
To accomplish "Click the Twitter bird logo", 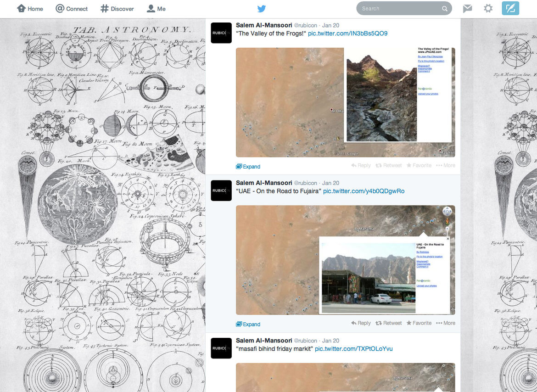I will [262, 9].
